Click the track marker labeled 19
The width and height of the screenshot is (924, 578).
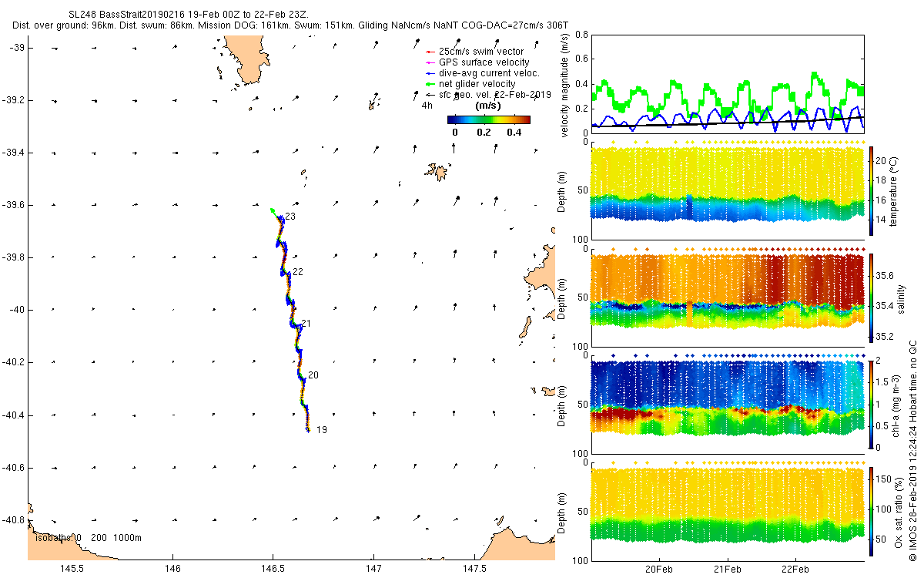(x=322, y=429)
